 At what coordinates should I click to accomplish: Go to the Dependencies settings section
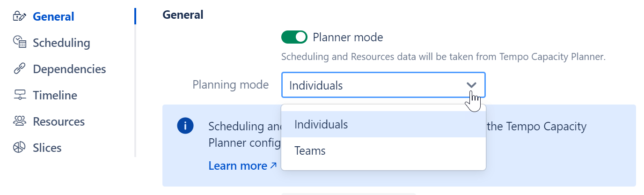tap(69, 69)
